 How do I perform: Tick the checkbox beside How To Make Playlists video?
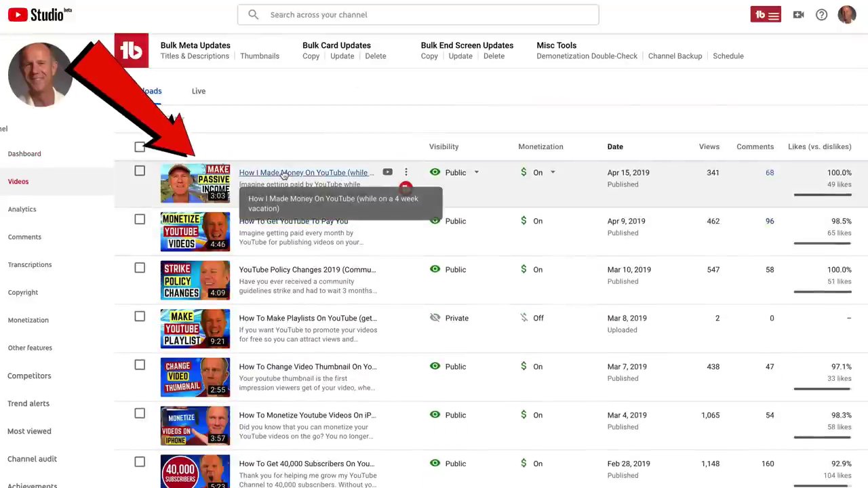(x=139, y=316)
